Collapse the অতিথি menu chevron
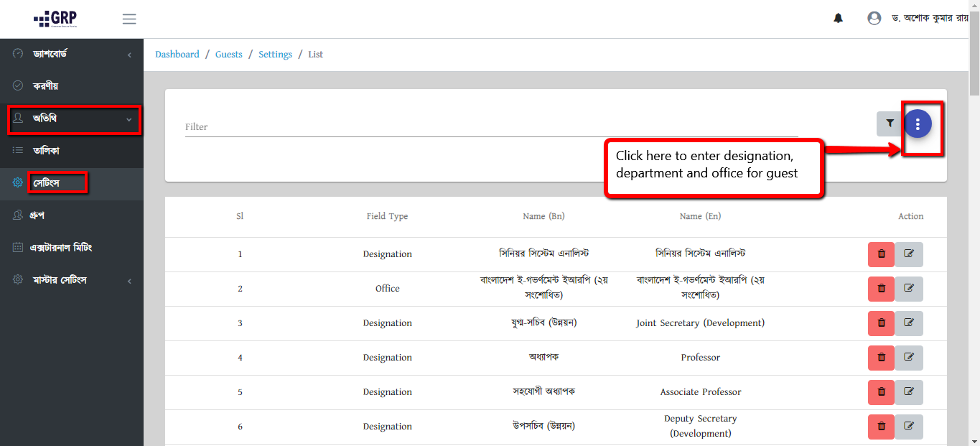980x446 pixels. click(x=129, y=119)
